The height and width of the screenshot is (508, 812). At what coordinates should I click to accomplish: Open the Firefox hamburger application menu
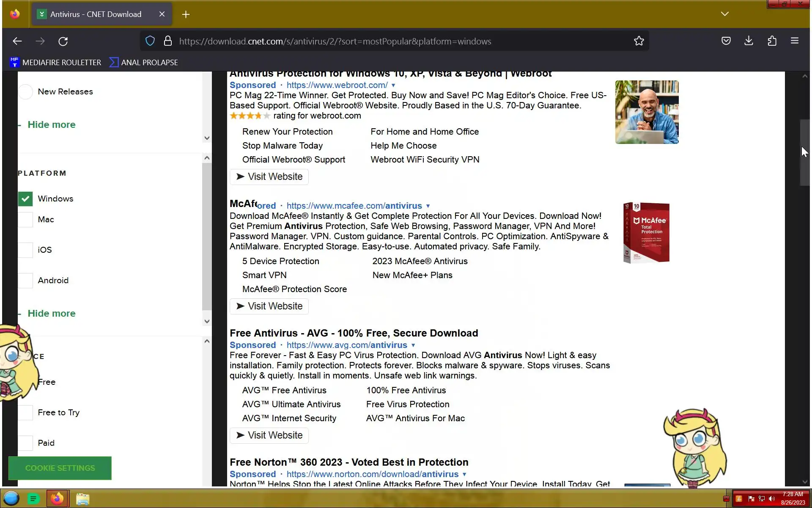(794, 41)
